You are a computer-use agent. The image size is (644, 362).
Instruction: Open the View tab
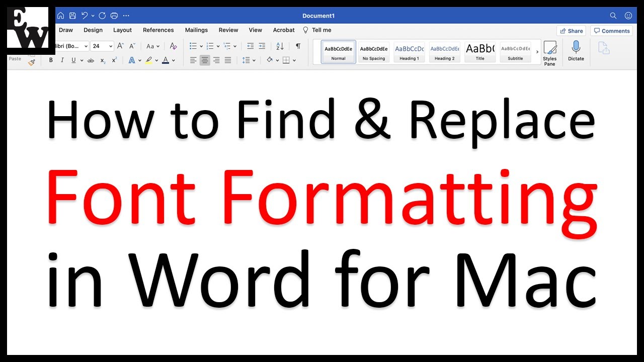[x=256, y=30]
